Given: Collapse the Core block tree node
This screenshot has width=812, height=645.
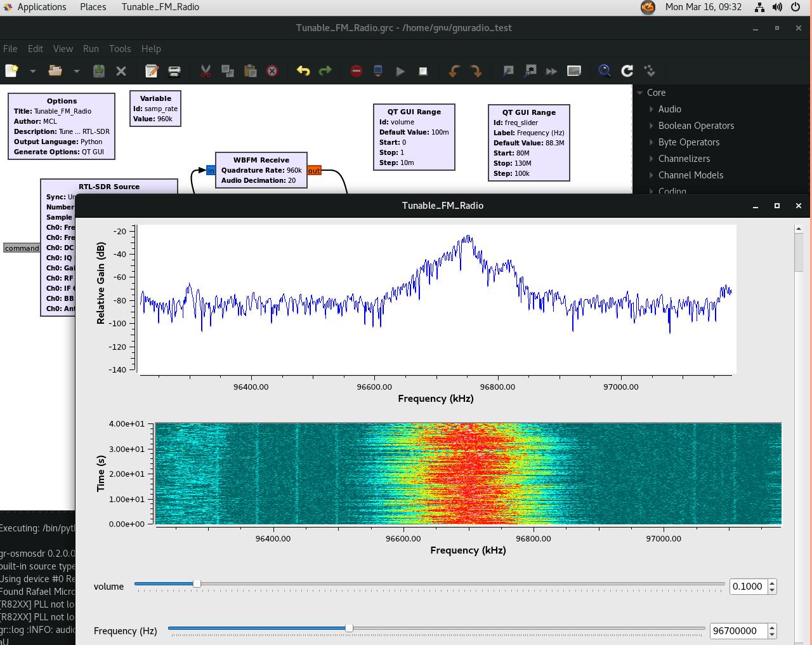Looking at the screenshot, I should click(640, 93).
